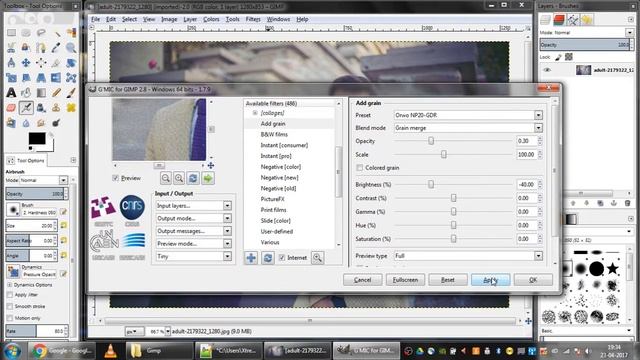Viewport: 640px width, 360px height.
Task: Select the Ink tool
Action: pos(41,108)
